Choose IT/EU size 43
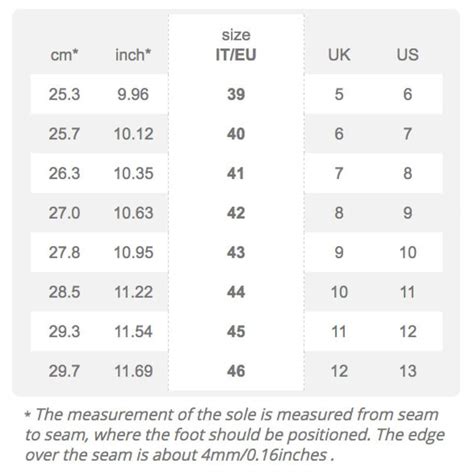 236,252
